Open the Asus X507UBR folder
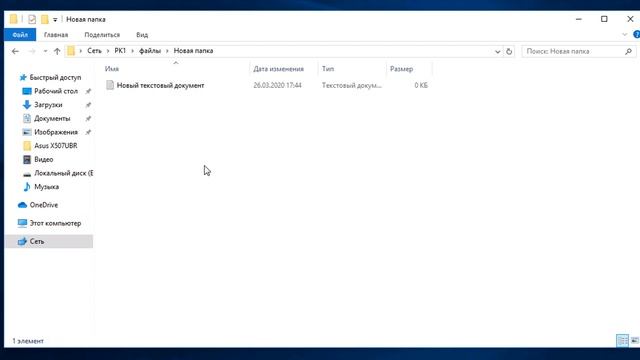Image resolution: width=640 pixels, height=360 pixels. [x=56, y=146]
